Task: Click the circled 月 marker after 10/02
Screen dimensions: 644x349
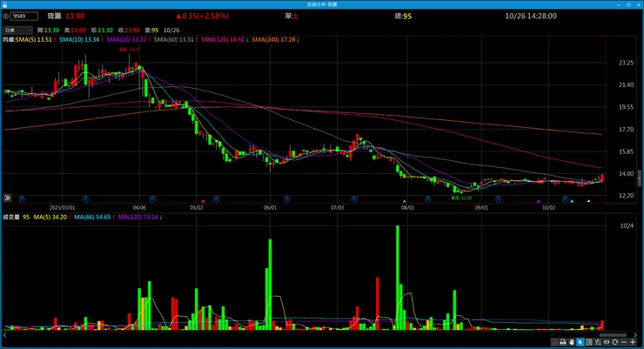Action: tap(565, 198)
